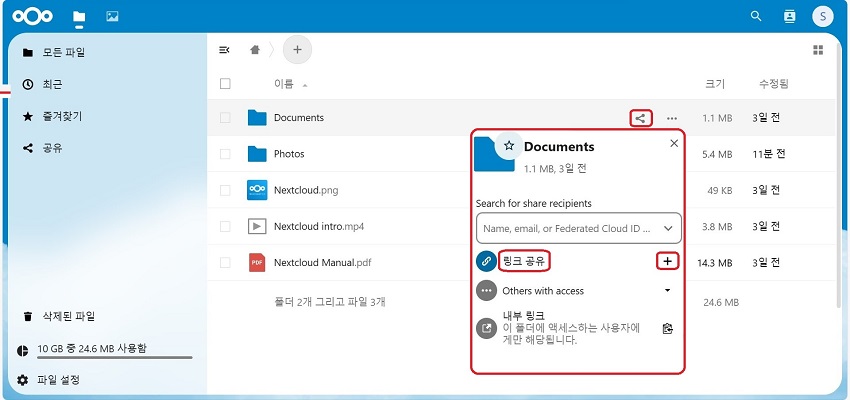
Task: Open the Contacts icon in the header
Action: 789,17
